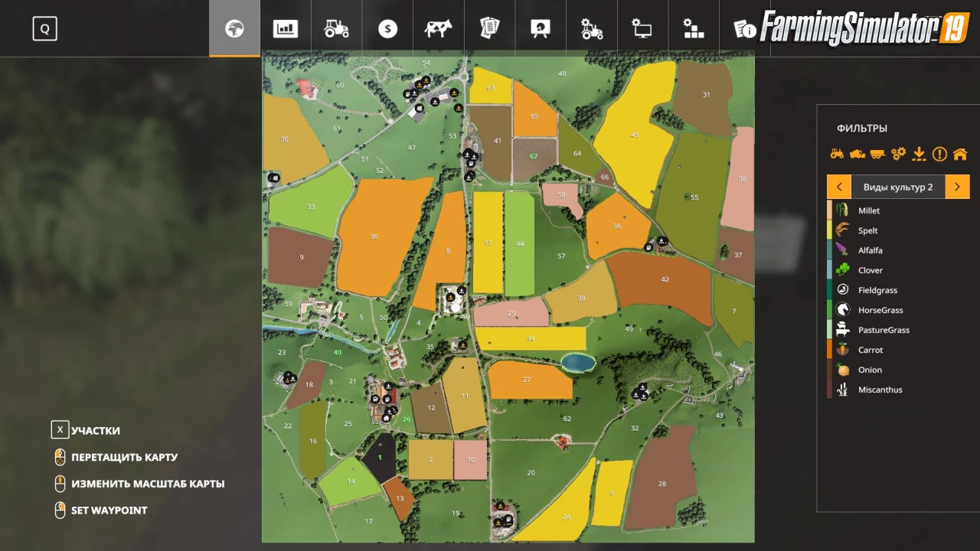Click the 'Виды культур 2' category selector
The image size is (980, 551).
(898, 187)
